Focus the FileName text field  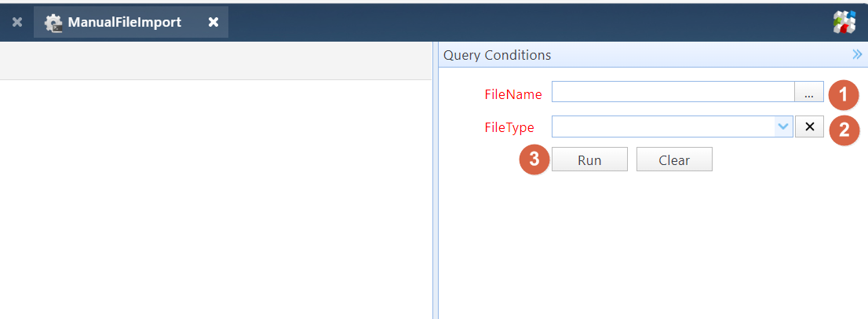[673, 92]
